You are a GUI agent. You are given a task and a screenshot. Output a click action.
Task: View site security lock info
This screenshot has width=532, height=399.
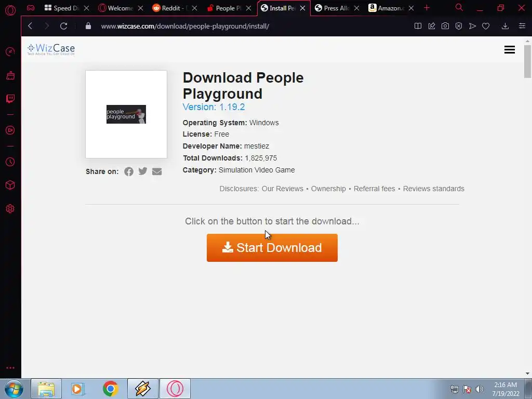tap(88, 26)
